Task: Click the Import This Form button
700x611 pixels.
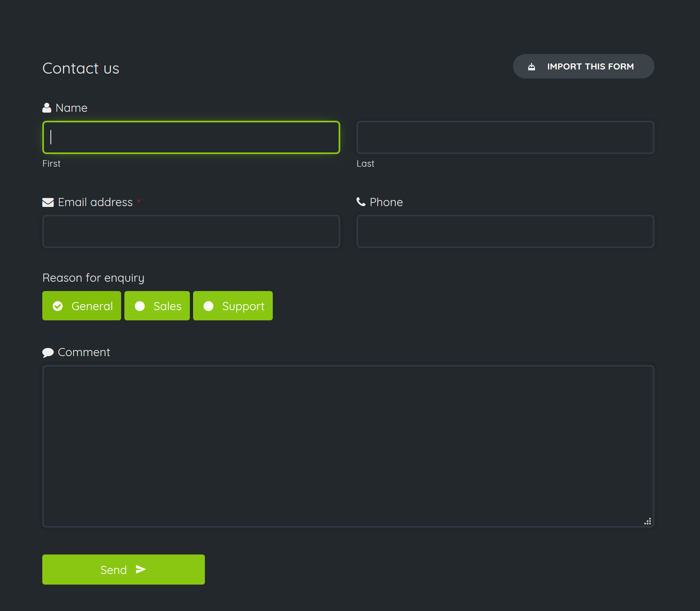Action: tap(583, 66)
